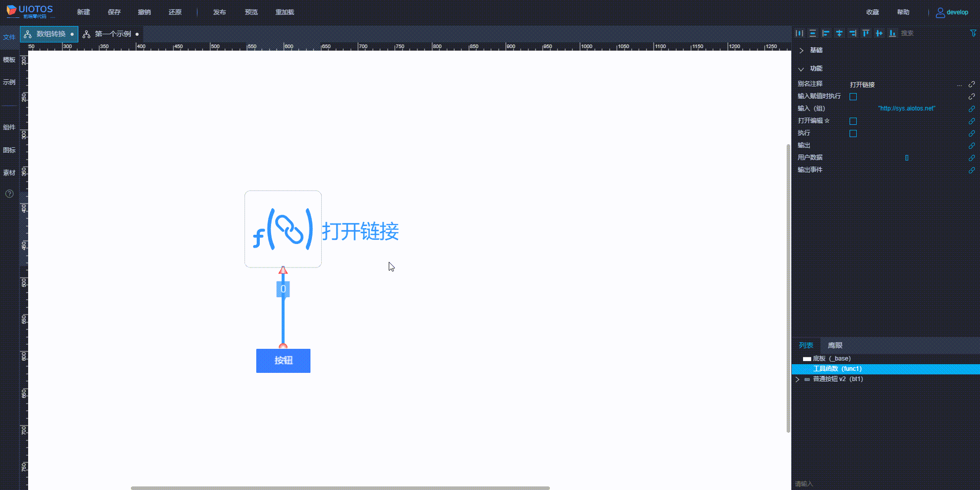This screenshot has height=490, width=980.
Task: Enable the 输入赋值时执行 checkbox
Action: tap(853, 96)
